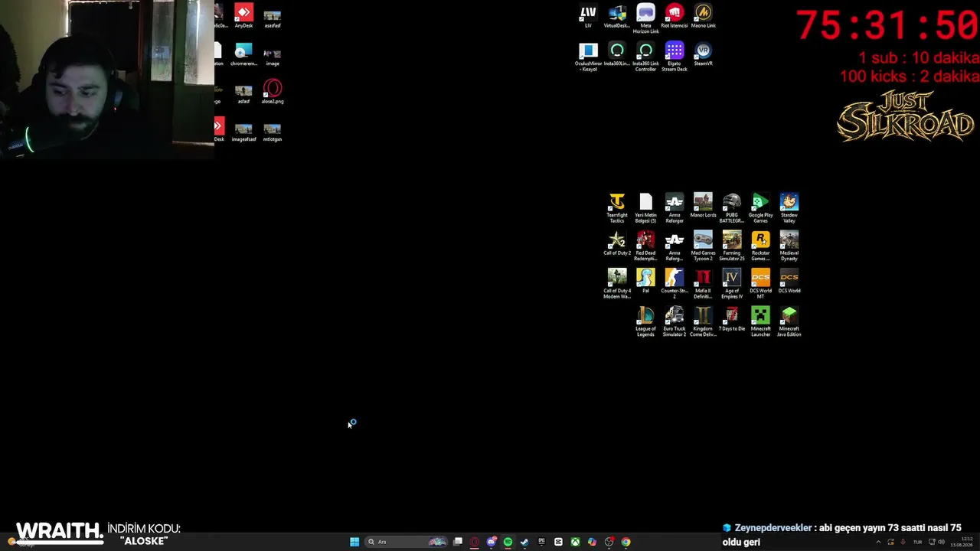This screenshot has width=980, height=551.
Task: Select the Red Dead Redemption shortcut
Action: [645, 246]
